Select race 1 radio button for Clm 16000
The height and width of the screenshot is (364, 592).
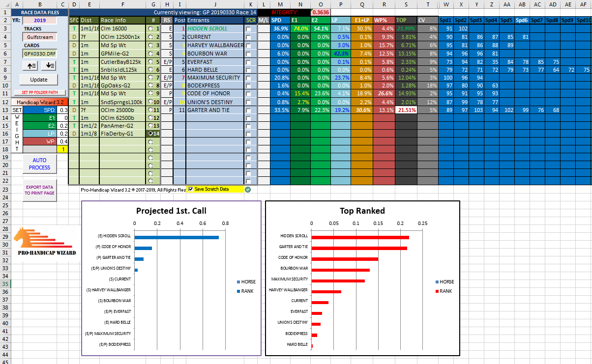coord(151,29)
